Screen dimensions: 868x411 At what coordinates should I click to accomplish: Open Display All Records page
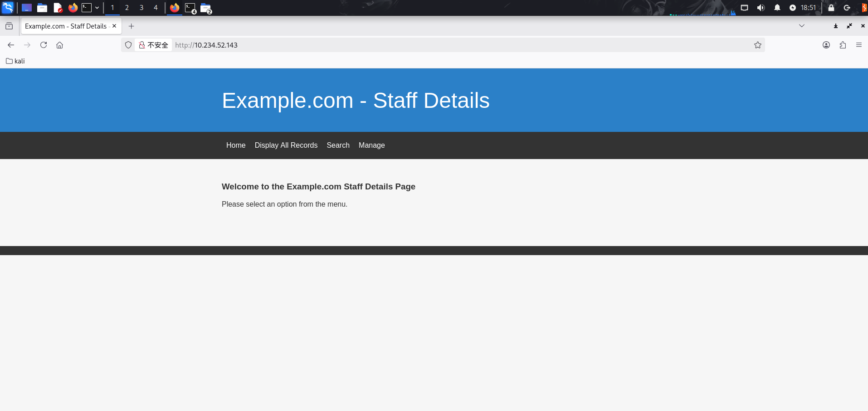coord(286,145)
